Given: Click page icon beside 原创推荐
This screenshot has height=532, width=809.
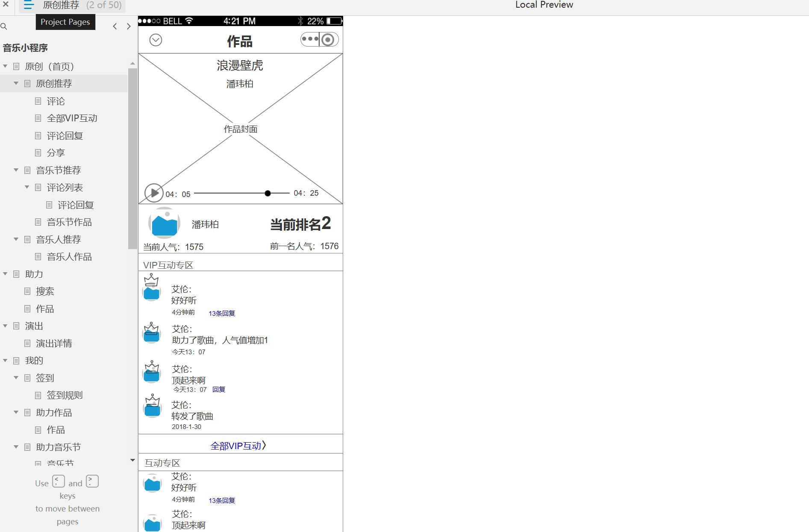Looking at the screenshot, I should tap(27, 84).
